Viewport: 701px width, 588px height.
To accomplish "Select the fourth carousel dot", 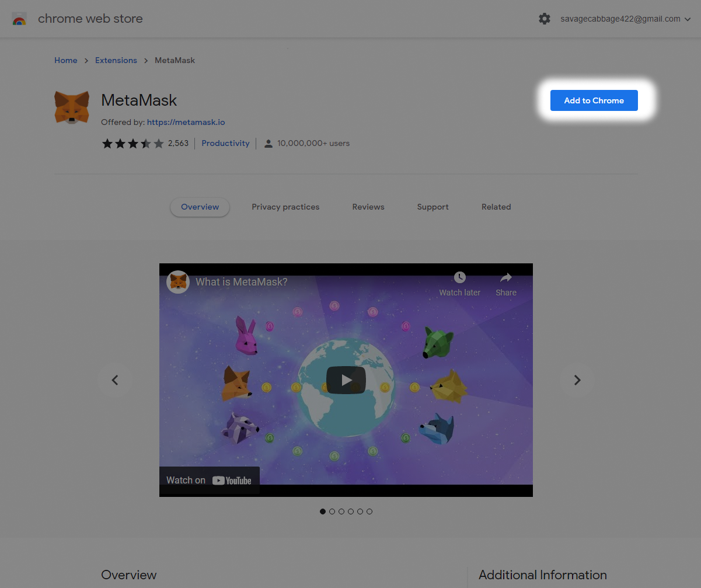I will [351, 512].
